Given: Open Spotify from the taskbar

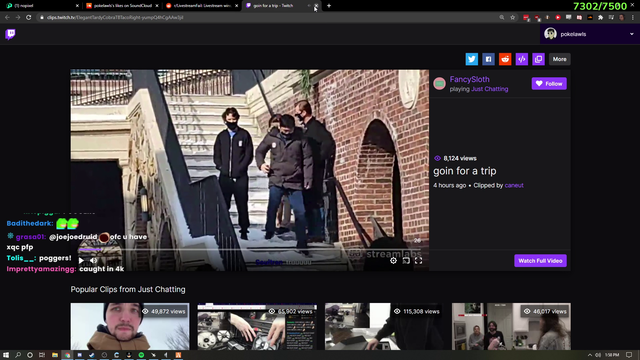Looking at the screenshot, I should click(x=141, y=355).
